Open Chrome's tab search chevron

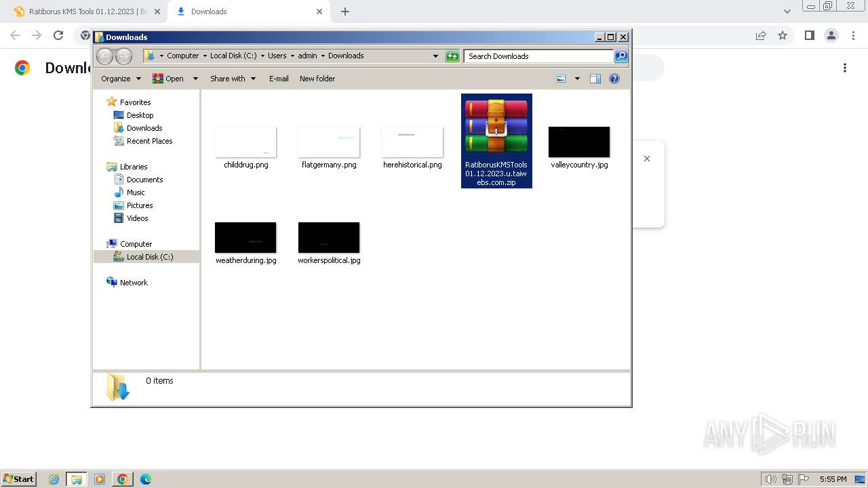[x=787, y=12]
